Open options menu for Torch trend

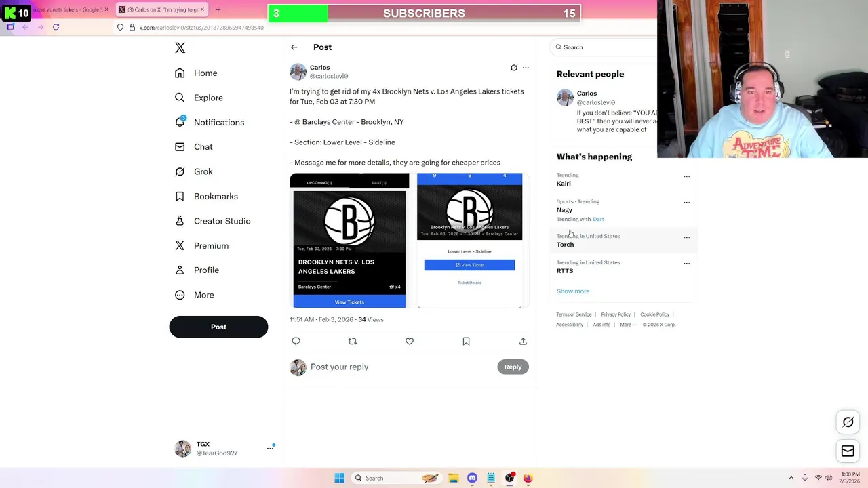pyautogui.click(x=686, y=237)
